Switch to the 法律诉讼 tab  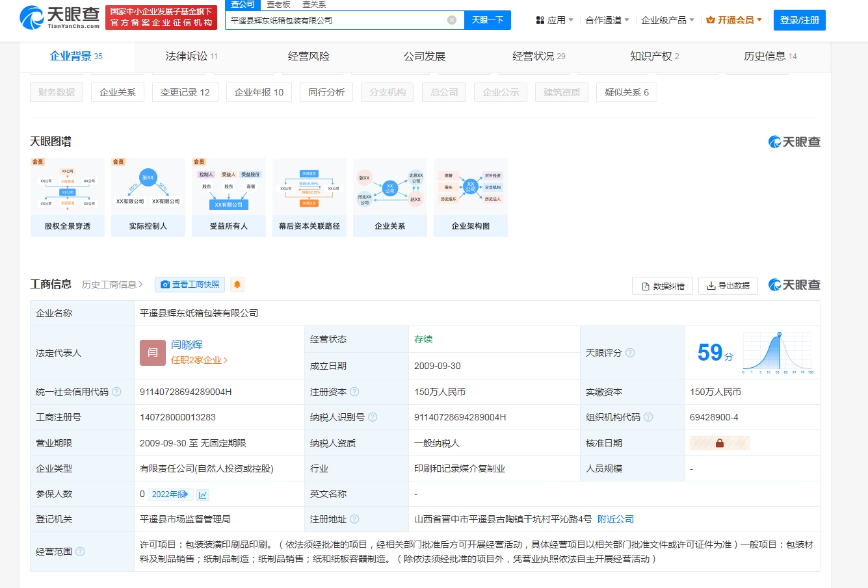pos(192,57)
